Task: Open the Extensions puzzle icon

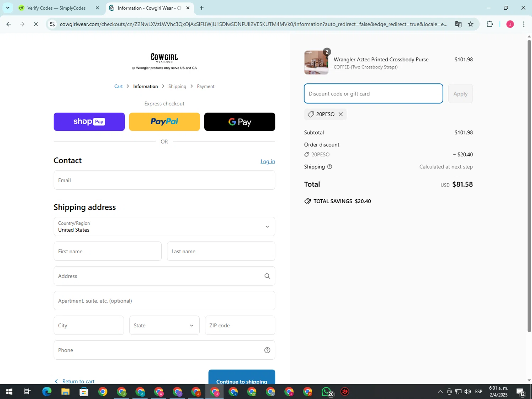Action: coord(490,24)
